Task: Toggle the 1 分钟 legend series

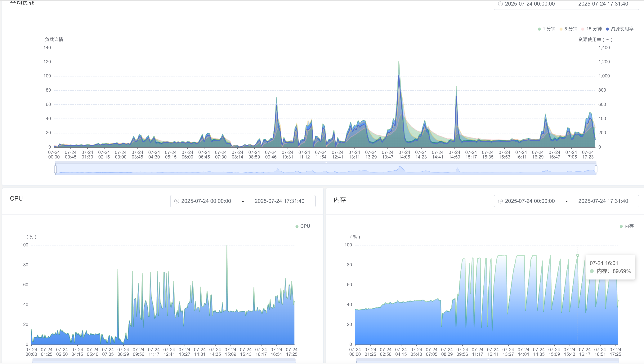Action: click(547, 29)
